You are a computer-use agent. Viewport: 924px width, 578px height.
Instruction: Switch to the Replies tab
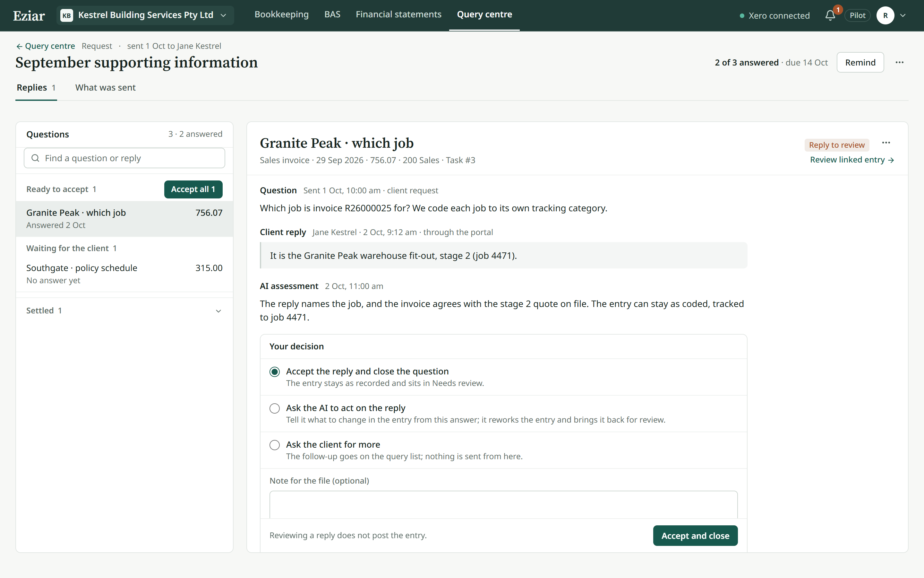36,88
